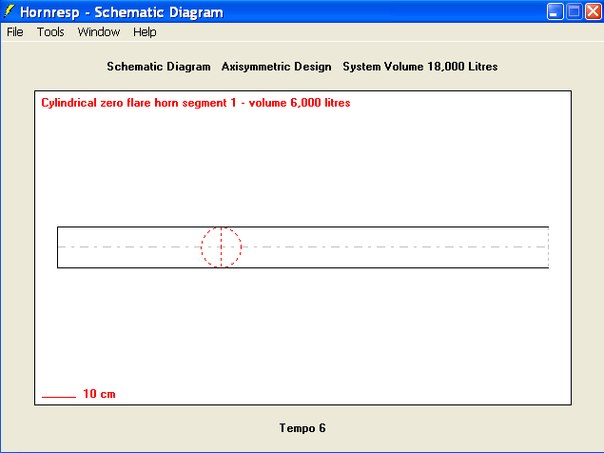This screenshot has width=604, height=453.
Task: Click the Tempo 6 label below diagram
Action: pos(302,428)
